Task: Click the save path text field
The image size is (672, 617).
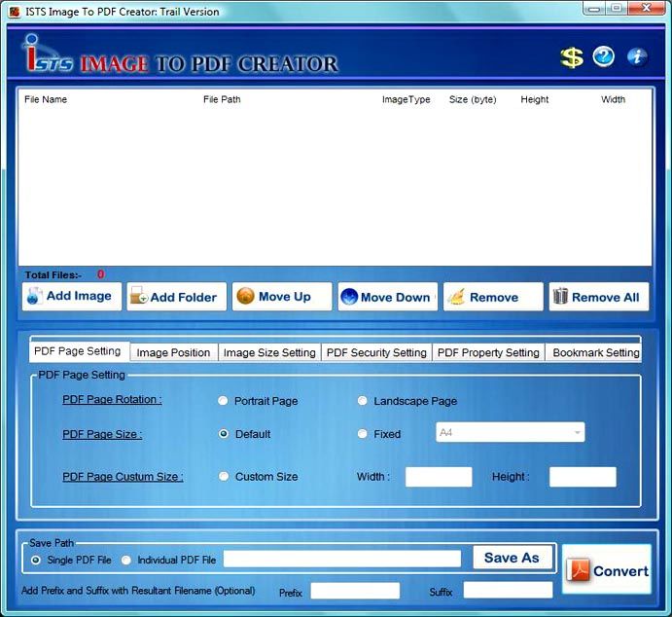Action: pos(342,559)
